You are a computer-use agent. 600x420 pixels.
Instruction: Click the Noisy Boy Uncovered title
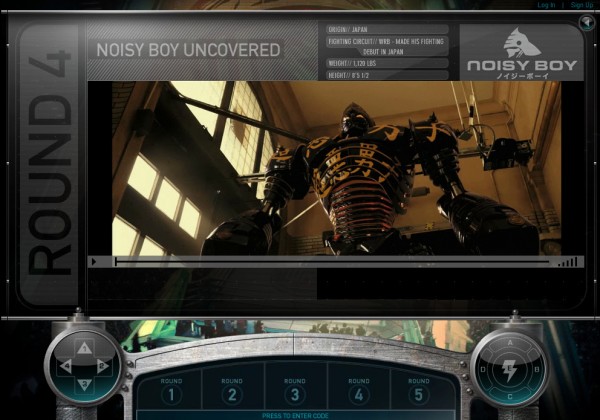coord(188,50)
